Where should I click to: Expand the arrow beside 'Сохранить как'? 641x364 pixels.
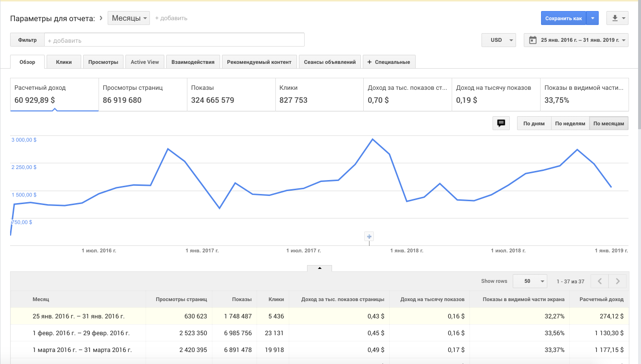tap(592, 18)
